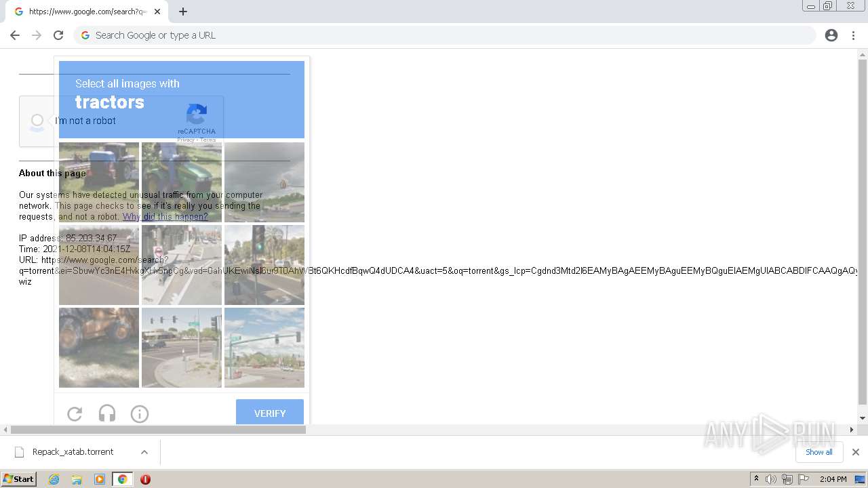Open the Chrome profile account icon
Viewport: 868px width, 488px height.
coord(831,35)
